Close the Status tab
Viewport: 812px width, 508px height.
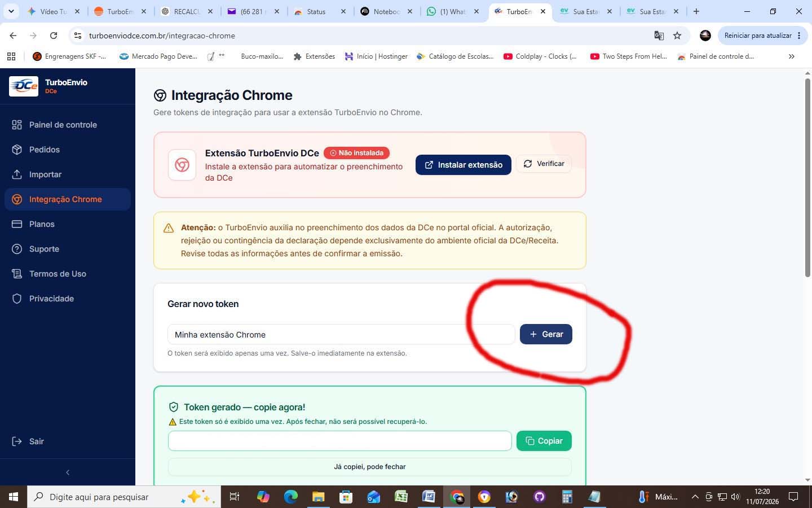(x=343, y=11)
